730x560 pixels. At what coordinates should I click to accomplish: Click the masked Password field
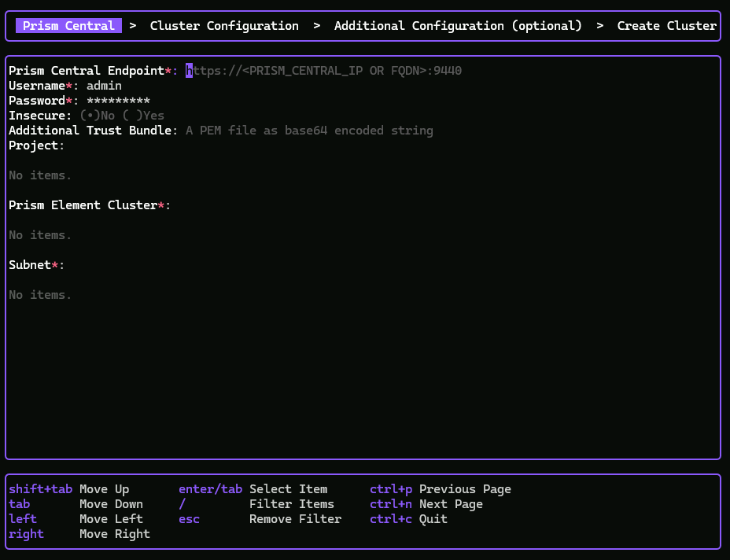118,101
